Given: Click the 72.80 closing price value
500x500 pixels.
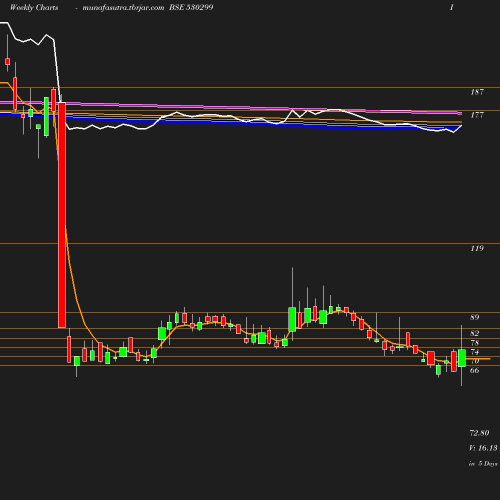Looking at the screenshot, I should [x=479, y=433].
